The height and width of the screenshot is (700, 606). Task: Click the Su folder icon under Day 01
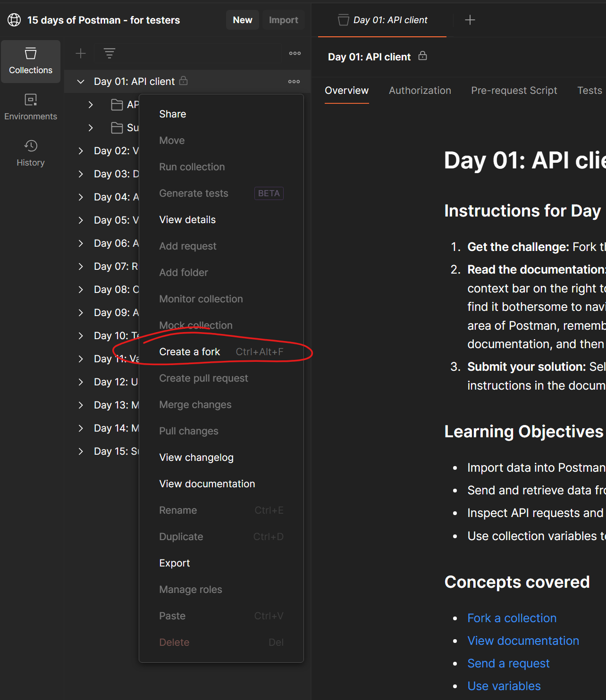click(117, 127)
